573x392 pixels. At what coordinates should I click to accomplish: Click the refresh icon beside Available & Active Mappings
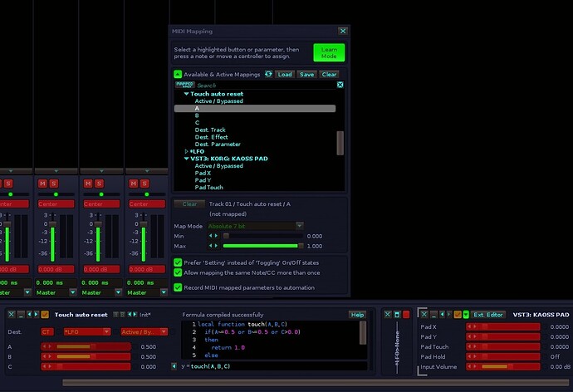click(268, 74)
